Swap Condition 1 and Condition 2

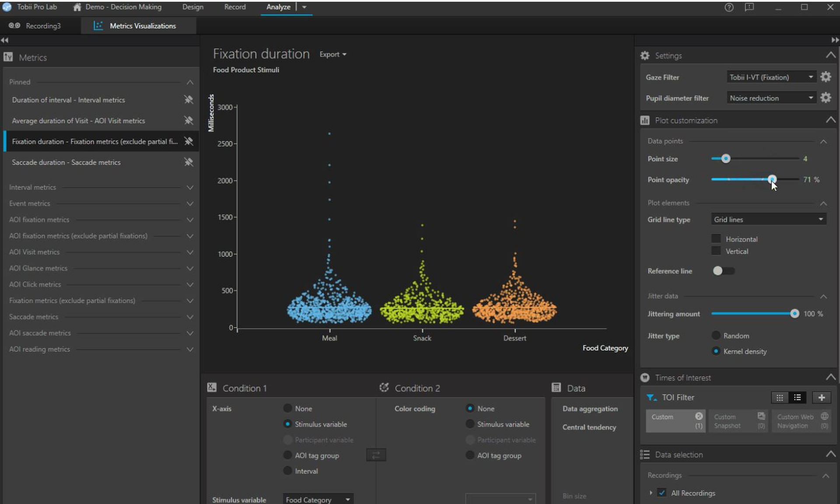(x=376, y=455)
